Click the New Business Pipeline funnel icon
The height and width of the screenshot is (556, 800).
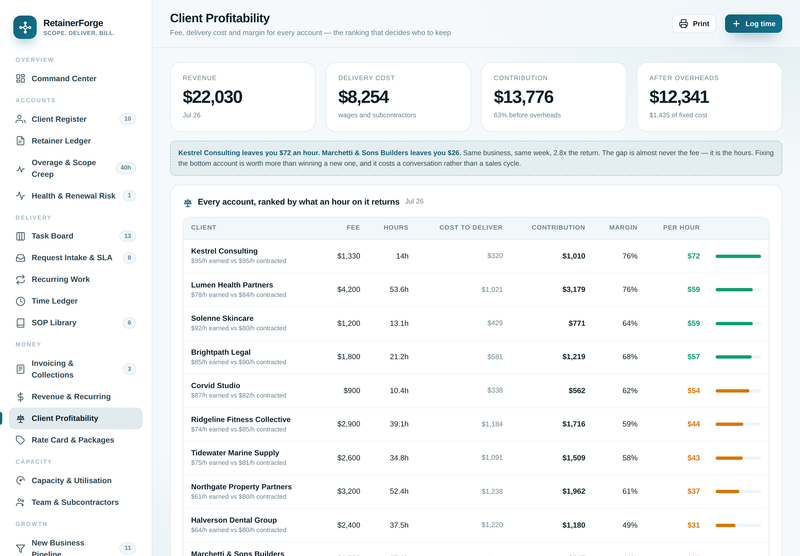tap(20, 548)
